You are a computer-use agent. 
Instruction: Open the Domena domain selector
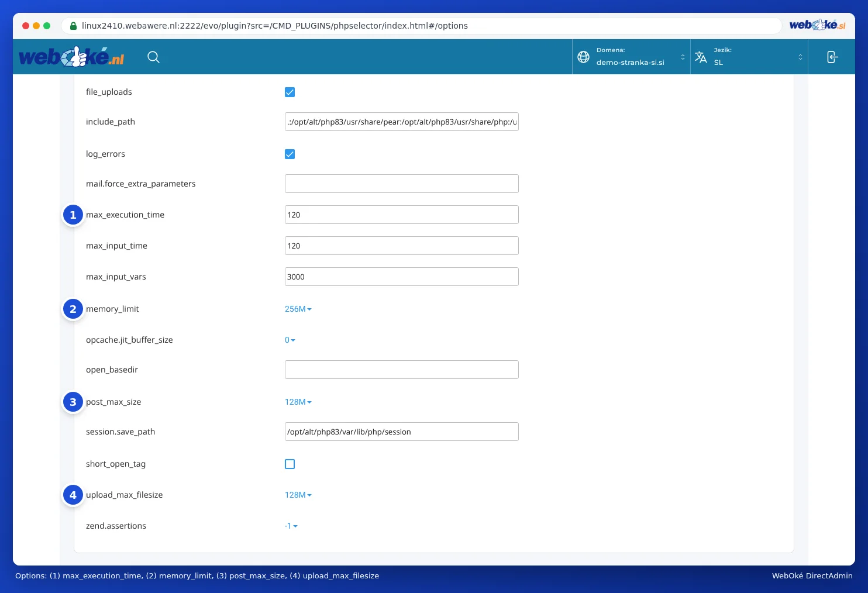tap(632, 57)
